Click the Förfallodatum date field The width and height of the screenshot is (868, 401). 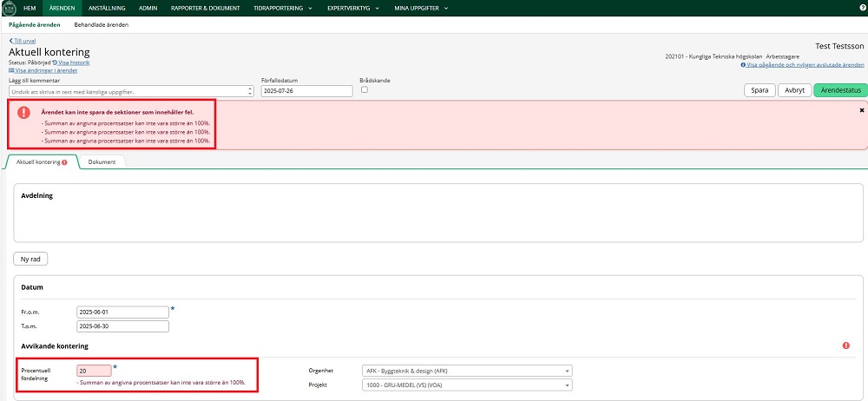pos(306,91)
